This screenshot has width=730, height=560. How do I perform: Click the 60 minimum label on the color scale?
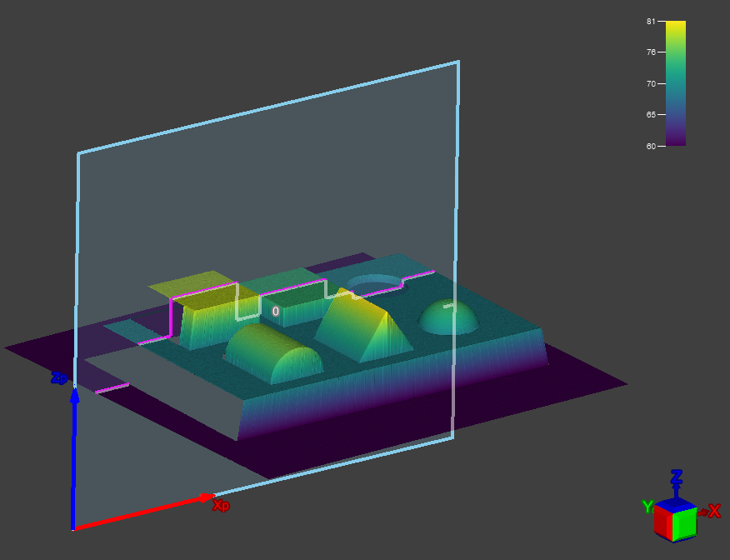point(651,146)
